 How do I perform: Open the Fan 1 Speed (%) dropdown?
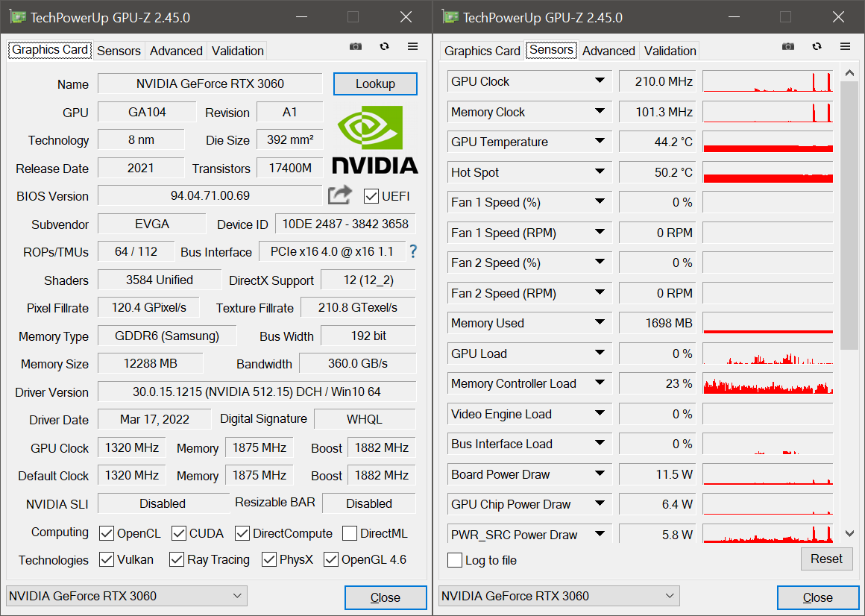tap(600, 202)
